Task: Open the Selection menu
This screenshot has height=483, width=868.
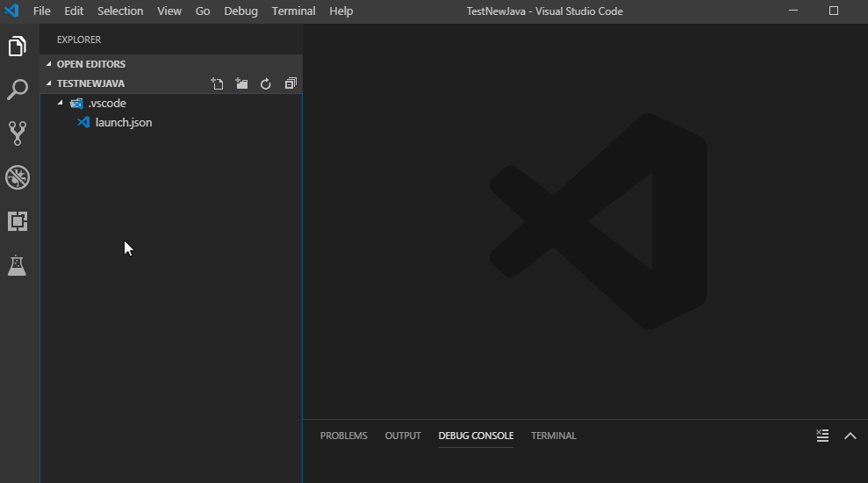Action: (x=120, y=11)
